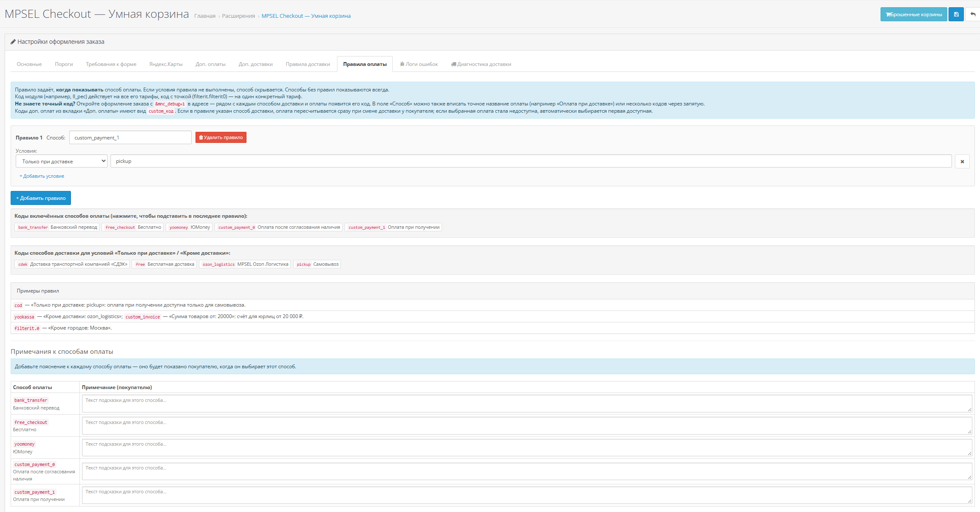
Task: Open the condition type dropdown 'Только при доставке'
Action: point(62,161)
